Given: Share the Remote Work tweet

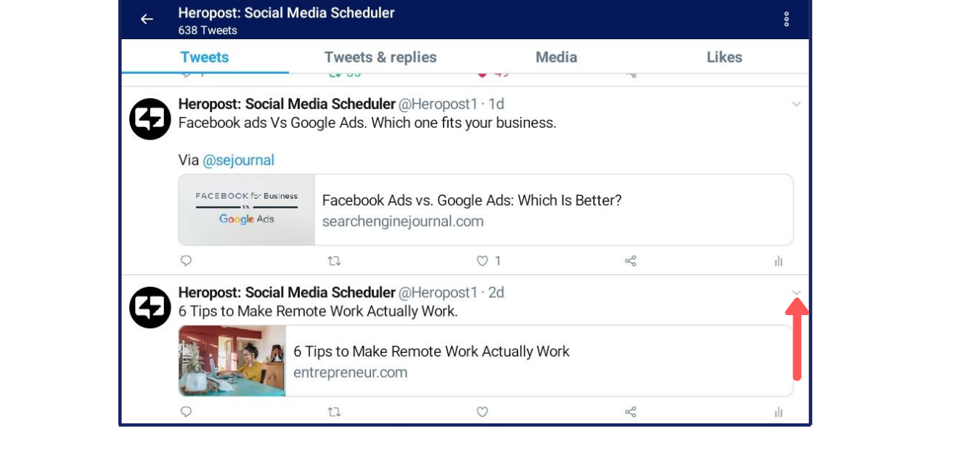Looking at the screenshot, I should tap(630, 411).
